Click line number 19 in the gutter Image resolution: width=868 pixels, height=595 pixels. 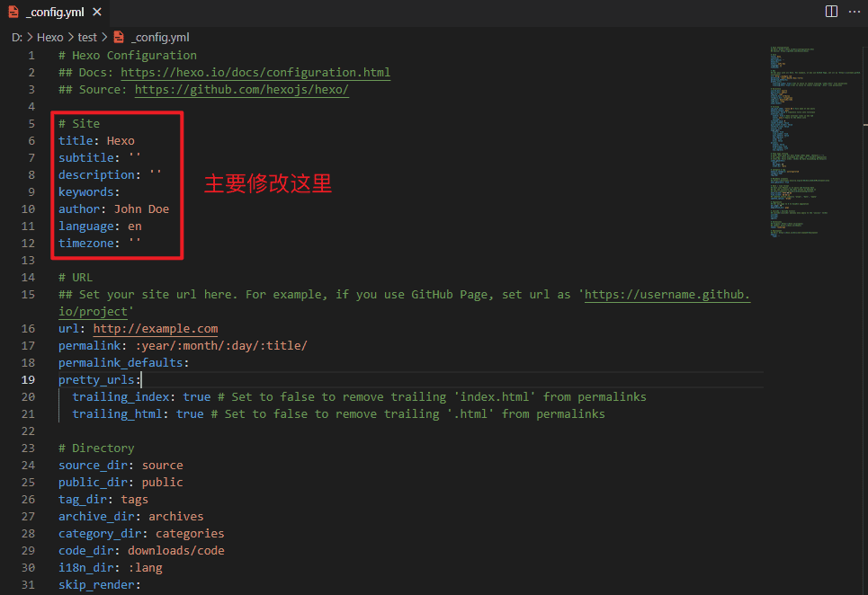click(x=28, y=380)
